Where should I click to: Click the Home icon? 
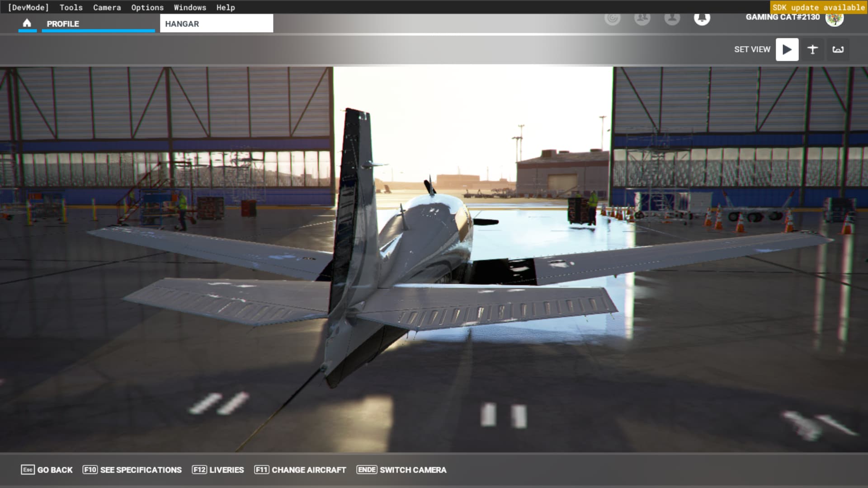pos(27,23)
